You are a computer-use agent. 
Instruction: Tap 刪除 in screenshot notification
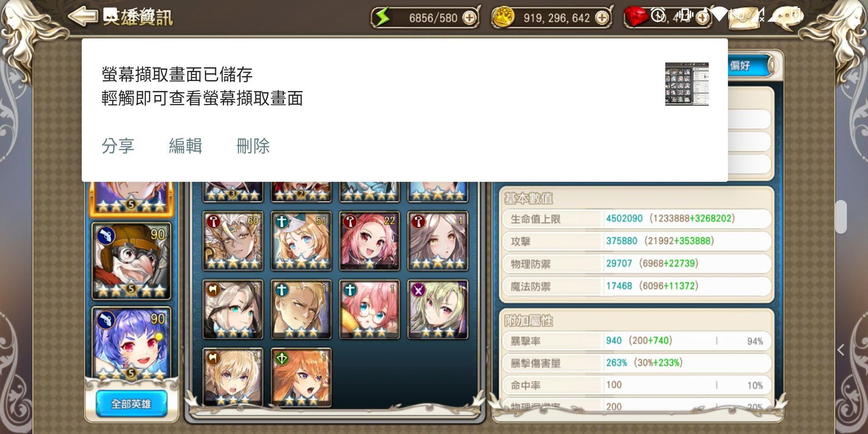(253, 146)
